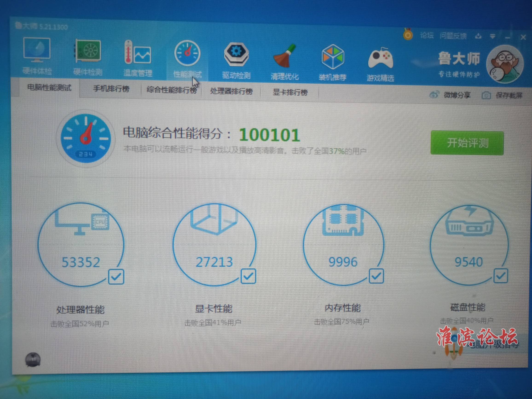
Task: Open 硬件检测 hardware detection section
Action: click(88, 57)
